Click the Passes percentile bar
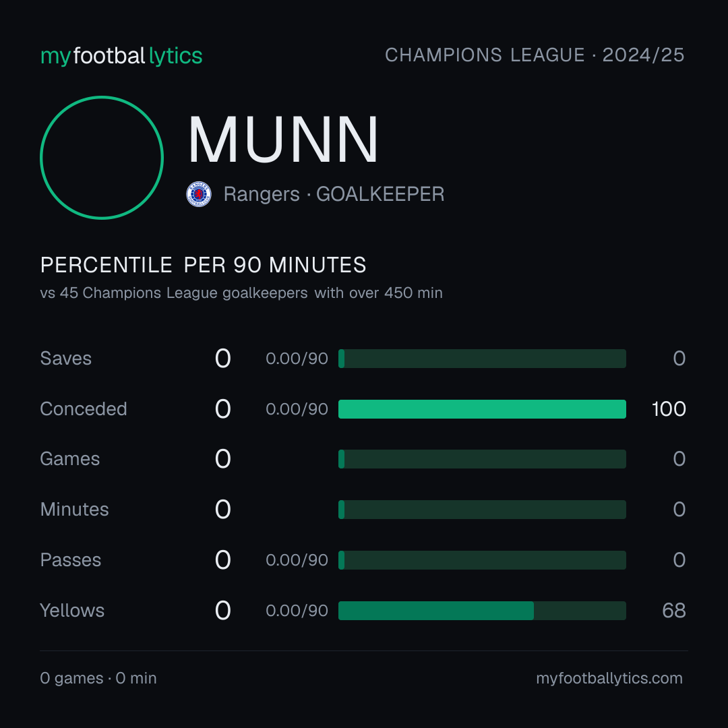728x728 pixels. tap(482, 560)
